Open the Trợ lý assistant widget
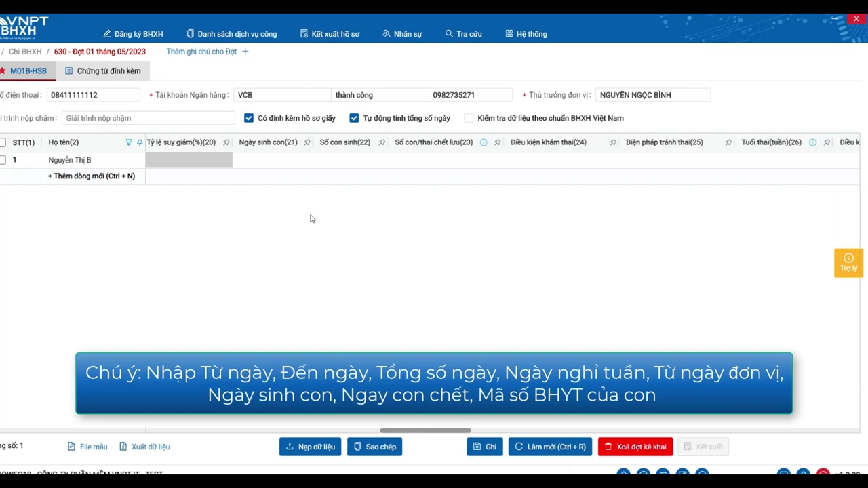The width and height of the screenshot is (868, 488). point(848,262)
